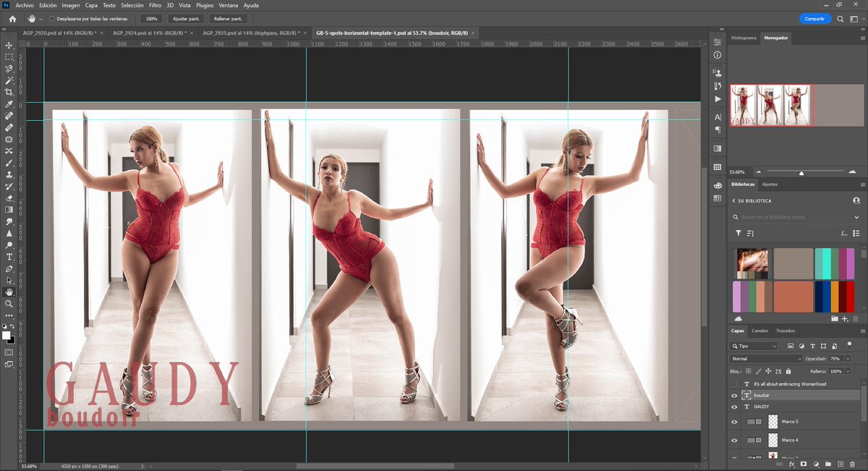Select the Horizontal Type tool
The height and width of the screenshot is (471, 868).
[9, 257]
